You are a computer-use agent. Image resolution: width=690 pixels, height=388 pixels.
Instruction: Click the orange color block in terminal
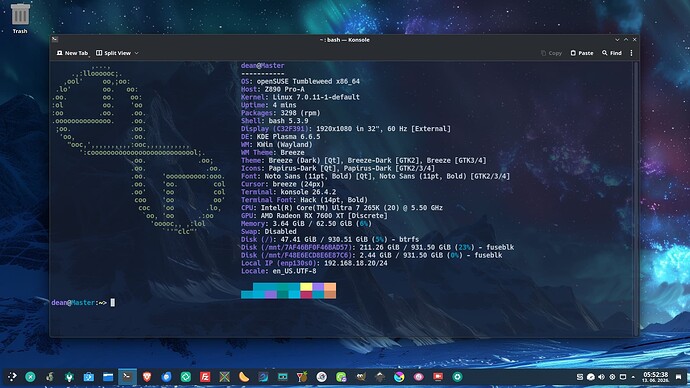[330, 287]
